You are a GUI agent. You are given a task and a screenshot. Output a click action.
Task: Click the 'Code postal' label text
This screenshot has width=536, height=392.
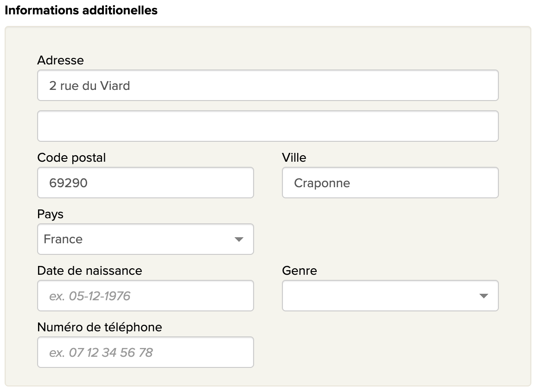click(x=71, y=158)
